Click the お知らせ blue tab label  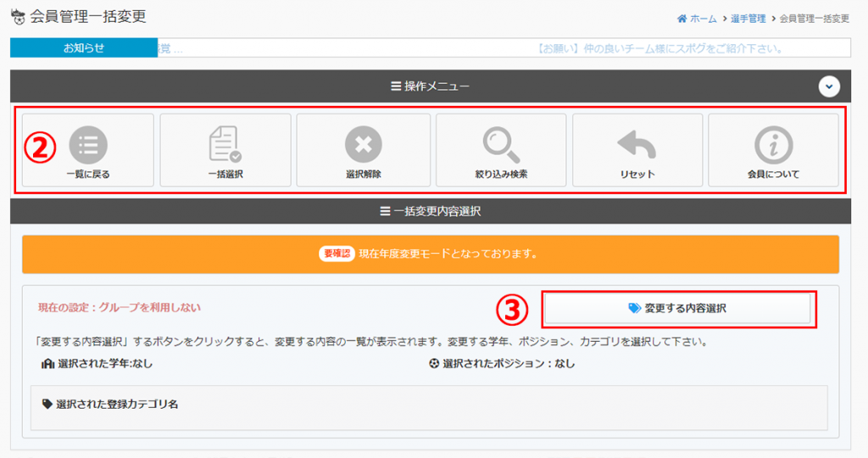pyautogui.click(x=84, y=48)
